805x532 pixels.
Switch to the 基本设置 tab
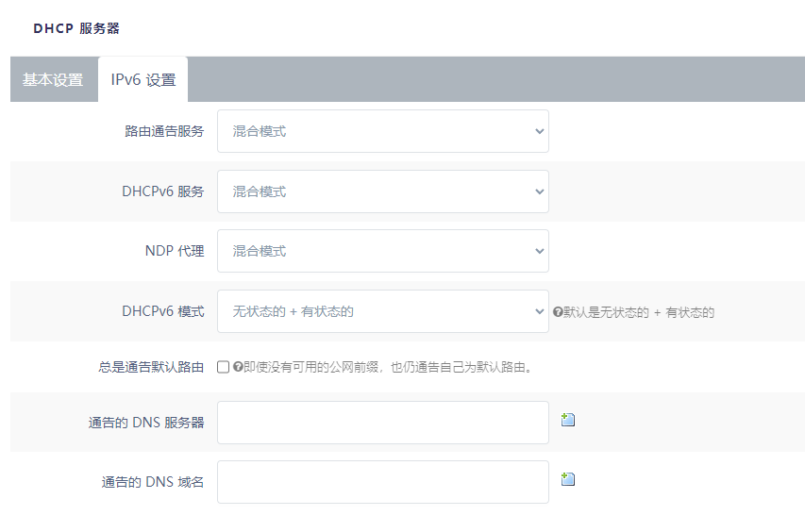click(x=53, y=80)
